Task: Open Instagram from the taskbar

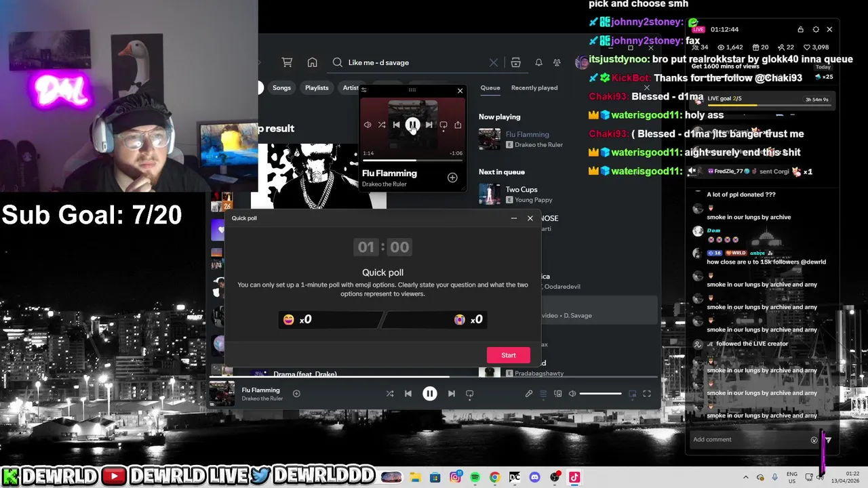Action: (x=455, y=477)
